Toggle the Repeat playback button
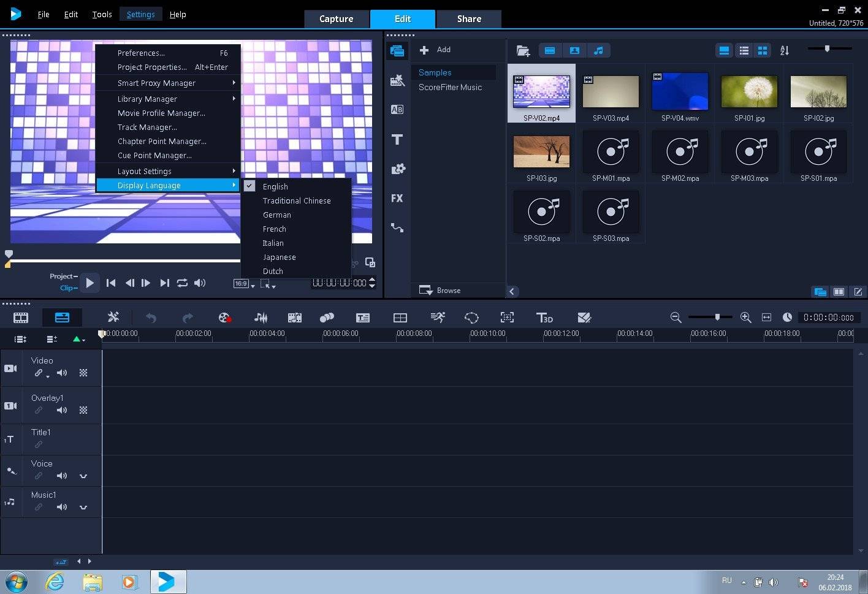The height and width of the screenshot is (594, 868). click(x=182, y=283)
